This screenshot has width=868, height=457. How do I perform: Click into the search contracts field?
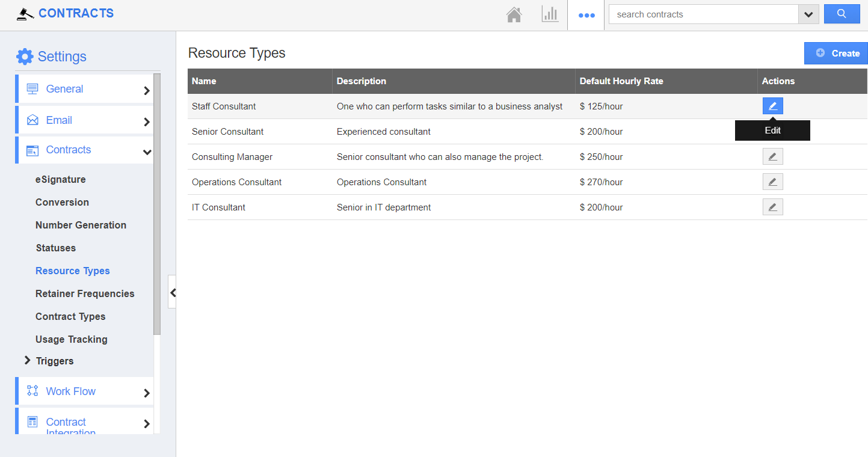(x=703, y=14)
